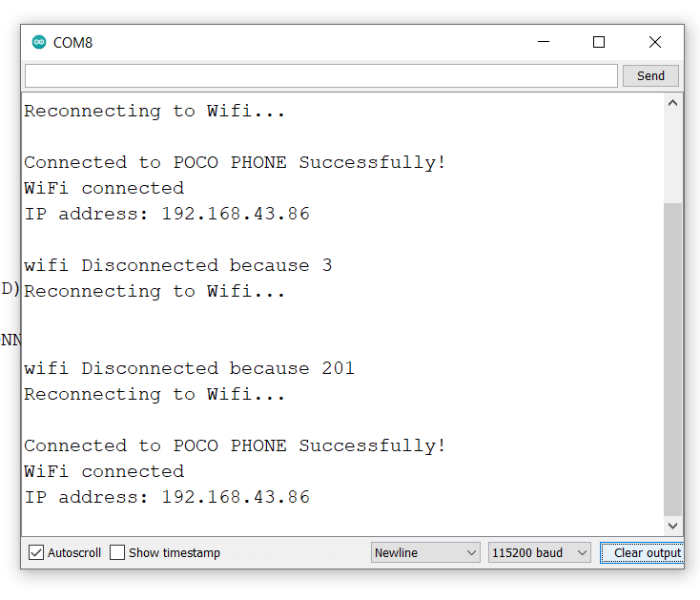The height and width of the screenshot is (600, 700).
Task: Minimize the COM8 serial monitor window
Action: [544, 42]
